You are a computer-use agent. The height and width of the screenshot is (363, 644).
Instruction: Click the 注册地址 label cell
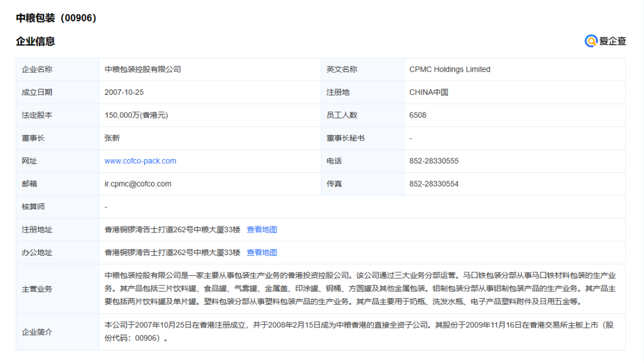pyautogui.click(x=57, y=229)
